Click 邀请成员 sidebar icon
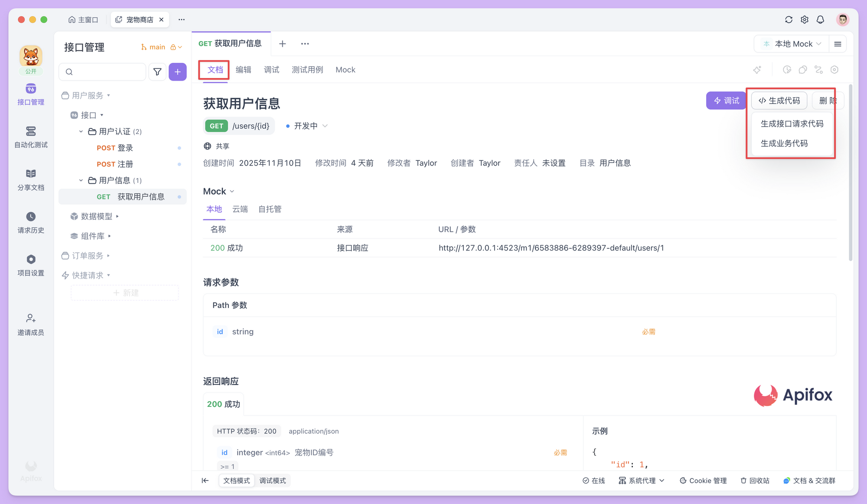 (30, 324)
